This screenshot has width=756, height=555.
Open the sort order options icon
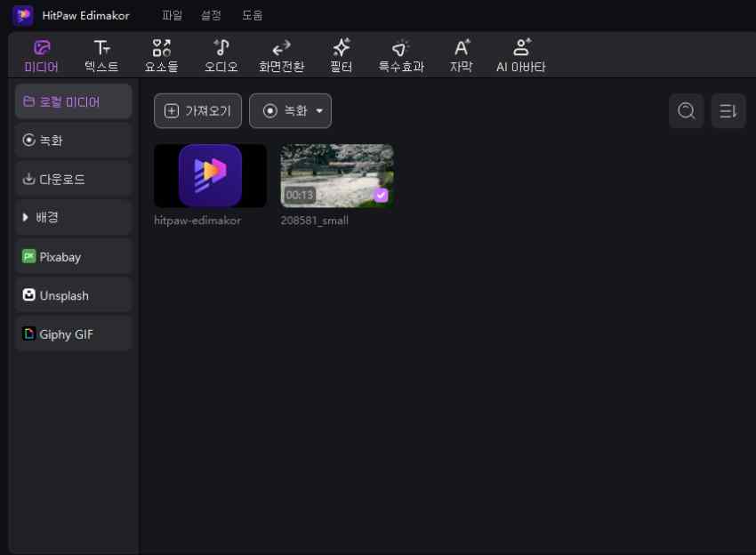click(728, 111)
